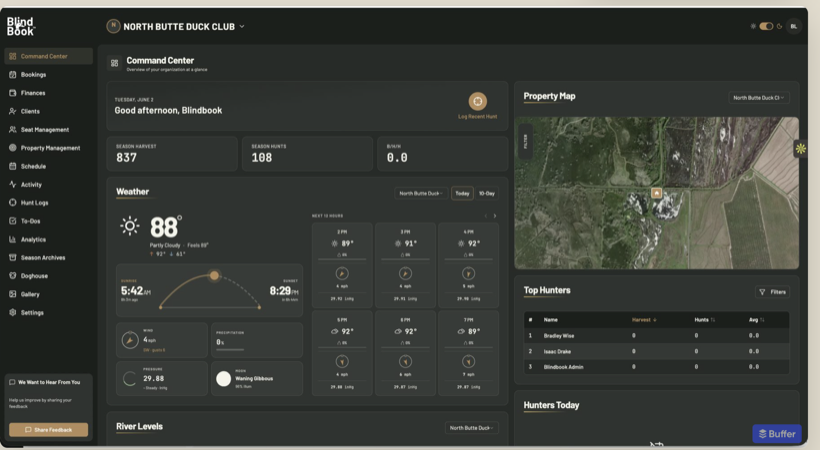Viewport: 820px width, 450px height.
Task: Open the River Levels location dropdown
Action: pyautogui.click(x=472, y=428)
